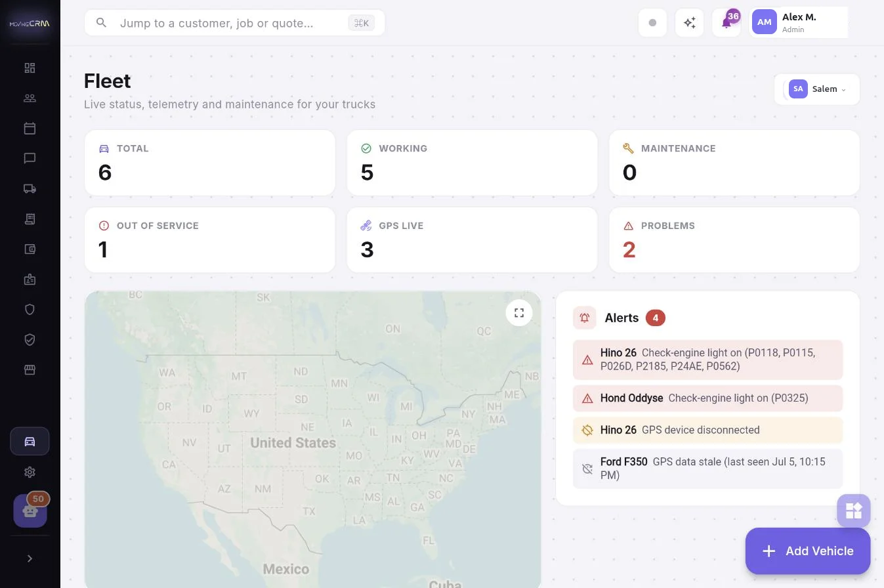Screen dimensions: 884x588
Task: Select the Total vehicles stat card
Action: tap(209, 163)
